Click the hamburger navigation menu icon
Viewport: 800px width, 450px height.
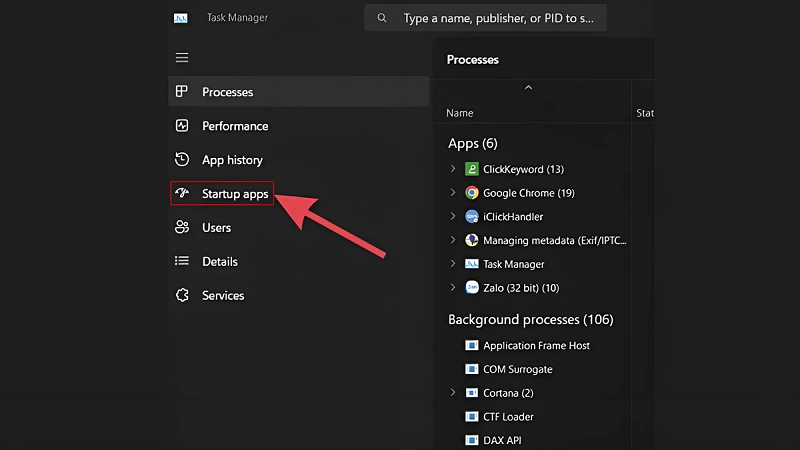point(181,58)
